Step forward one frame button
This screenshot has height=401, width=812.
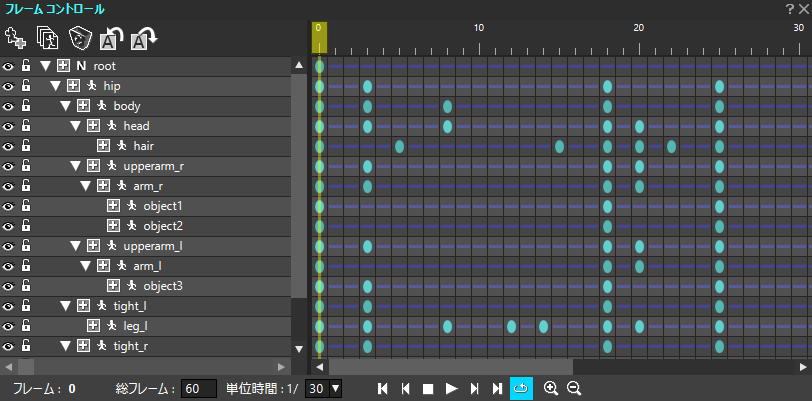474,388
